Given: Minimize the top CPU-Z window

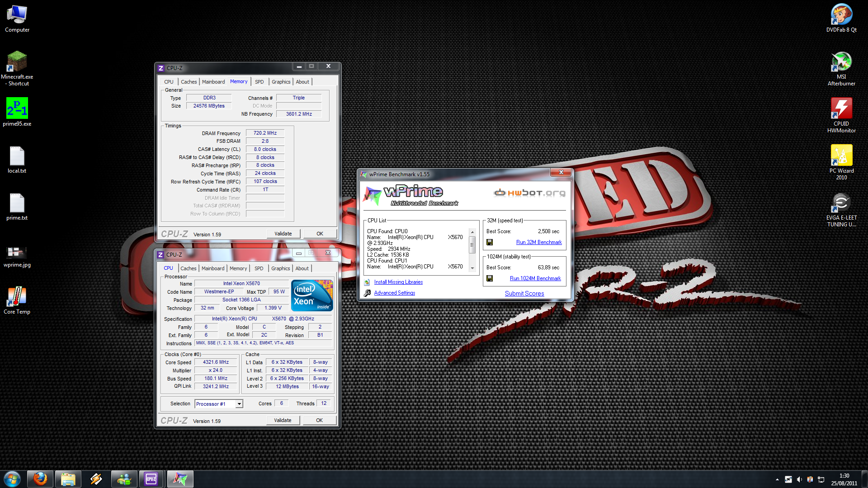Looking at the screenshot, I should (299, 66).
